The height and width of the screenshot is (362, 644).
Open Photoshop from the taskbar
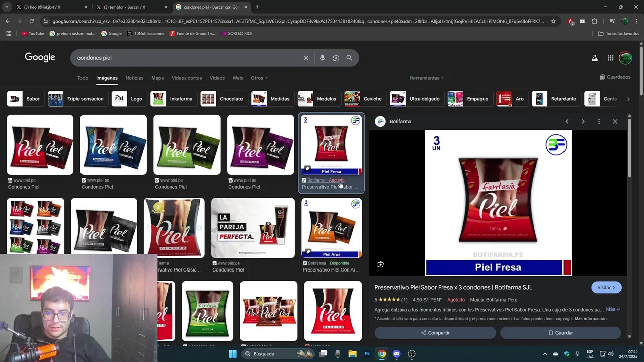pos(367,354)
